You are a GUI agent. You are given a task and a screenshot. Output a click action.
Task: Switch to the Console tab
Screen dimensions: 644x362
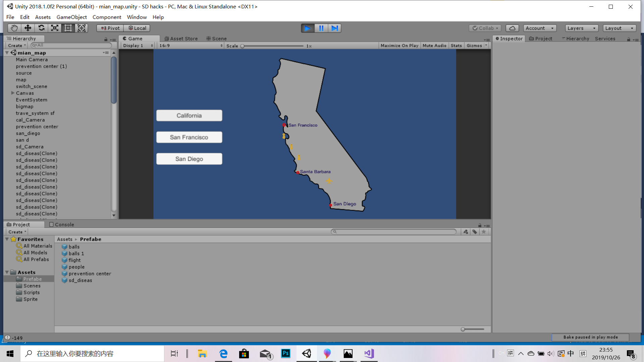click(x=62, y=225)
